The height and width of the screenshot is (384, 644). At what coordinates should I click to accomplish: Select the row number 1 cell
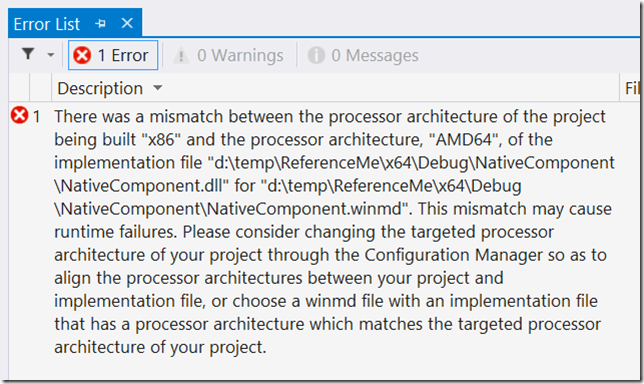(37, 117)
